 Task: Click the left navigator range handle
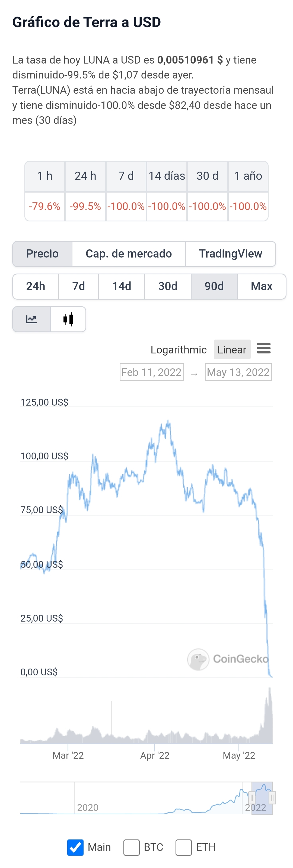click(251, 798)
